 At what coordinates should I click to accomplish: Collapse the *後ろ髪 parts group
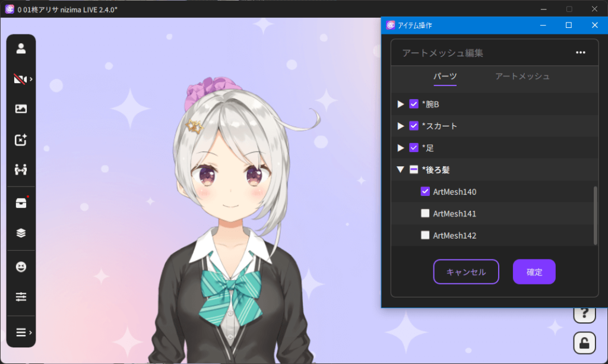(400, 170)
